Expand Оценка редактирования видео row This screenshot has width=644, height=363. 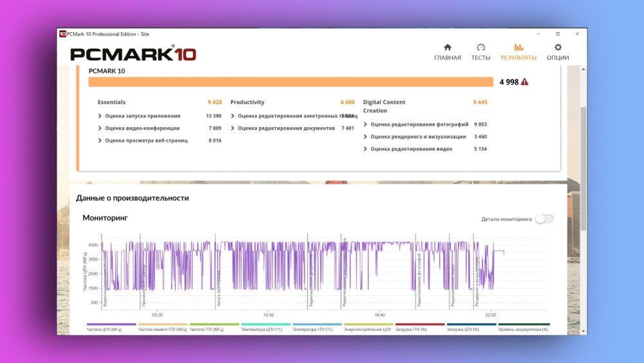click(x=365, y=149)
